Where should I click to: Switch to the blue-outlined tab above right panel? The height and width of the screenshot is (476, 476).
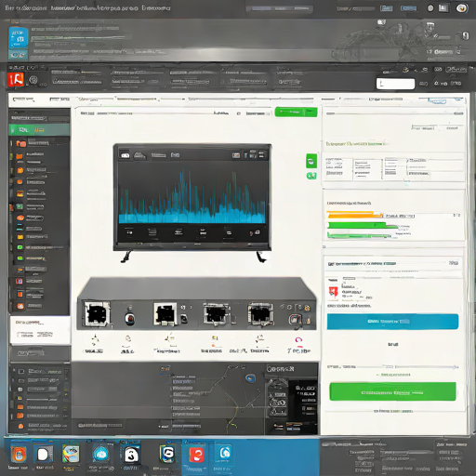pyautogui.click(x=437, y=100)
